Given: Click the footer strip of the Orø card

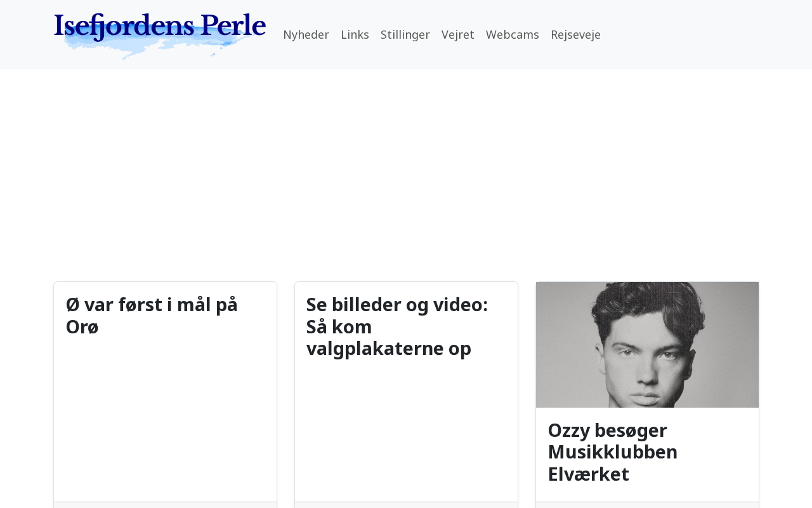Looking at the screenshot, I should [165, 505].
